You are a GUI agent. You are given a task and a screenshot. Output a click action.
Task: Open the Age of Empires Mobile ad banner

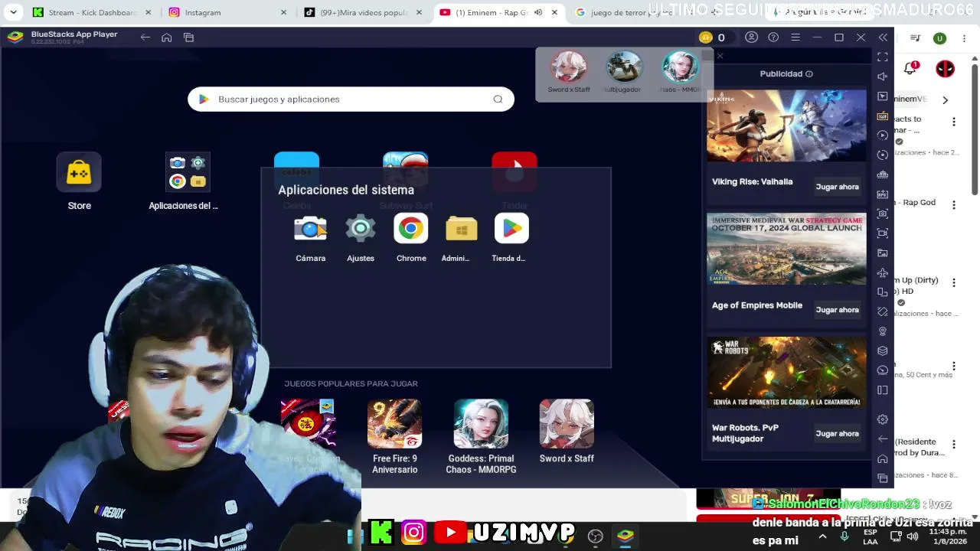point(786,249)
